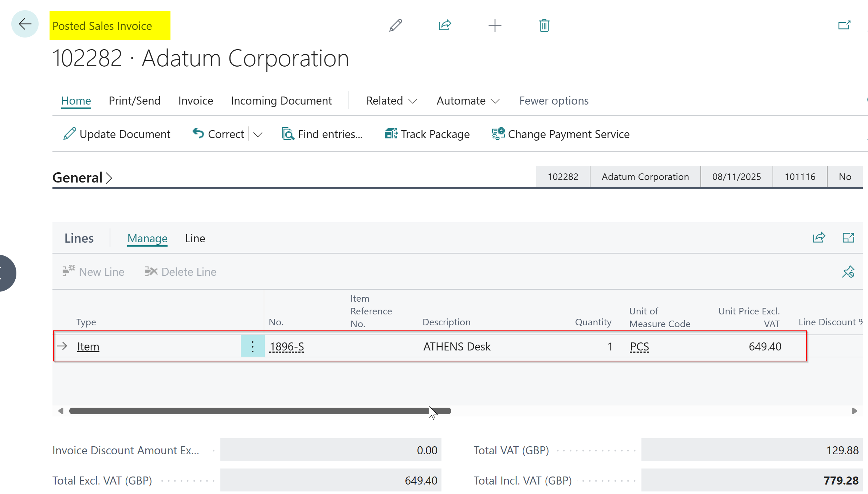Viewport: 868px width, 494px height.
Task: Click the plus icon to create new
Action: pos(495,25)
